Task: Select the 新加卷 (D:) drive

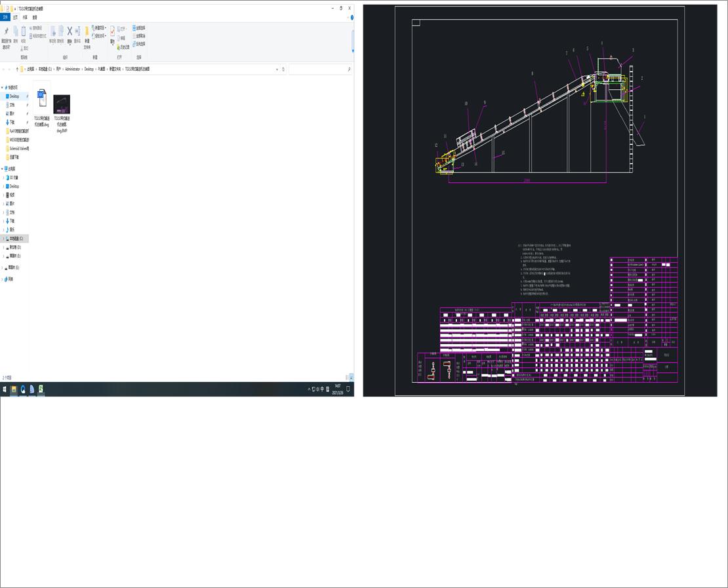Action: [15, 247]
